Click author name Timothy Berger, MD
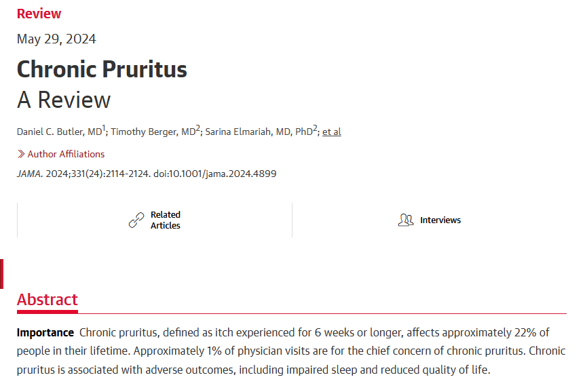Viewport: 587px width, 392px height. tap(153, 132)
